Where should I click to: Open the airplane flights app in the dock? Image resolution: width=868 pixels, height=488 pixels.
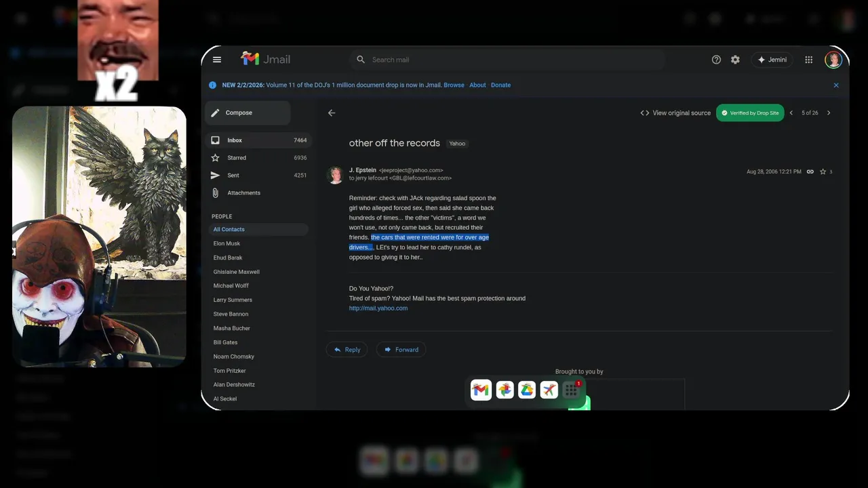coord(549,390)
